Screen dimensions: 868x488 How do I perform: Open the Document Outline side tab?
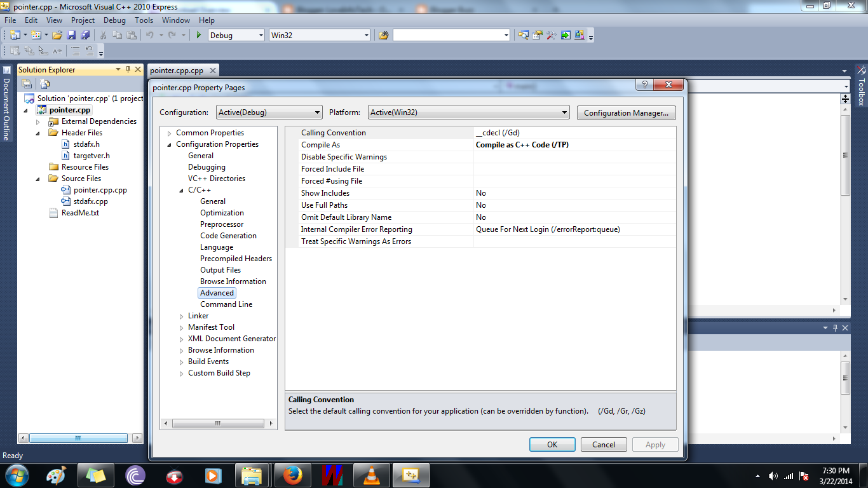[6, 104]
